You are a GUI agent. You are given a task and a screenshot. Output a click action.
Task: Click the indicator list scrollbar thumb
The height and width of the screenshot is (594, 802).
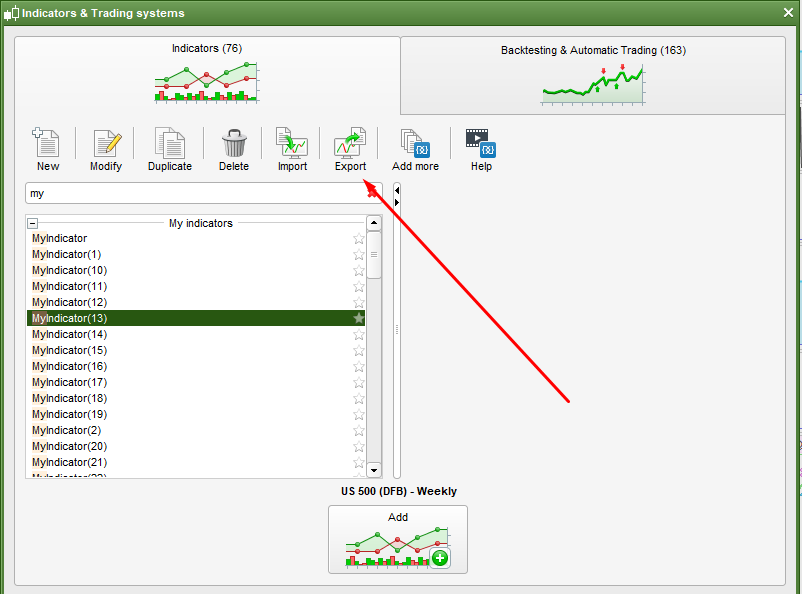374,255
